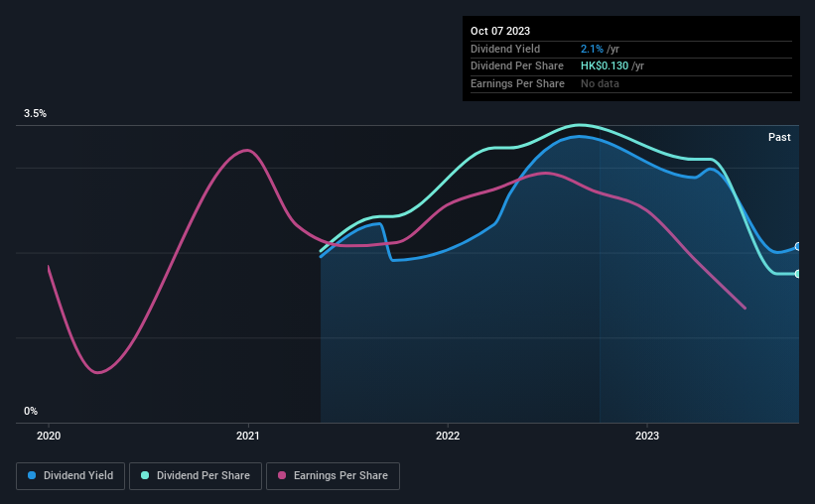Click the tooltip 'Dividend Per Share' row label

pyautogui.click(x=516, y=66)
